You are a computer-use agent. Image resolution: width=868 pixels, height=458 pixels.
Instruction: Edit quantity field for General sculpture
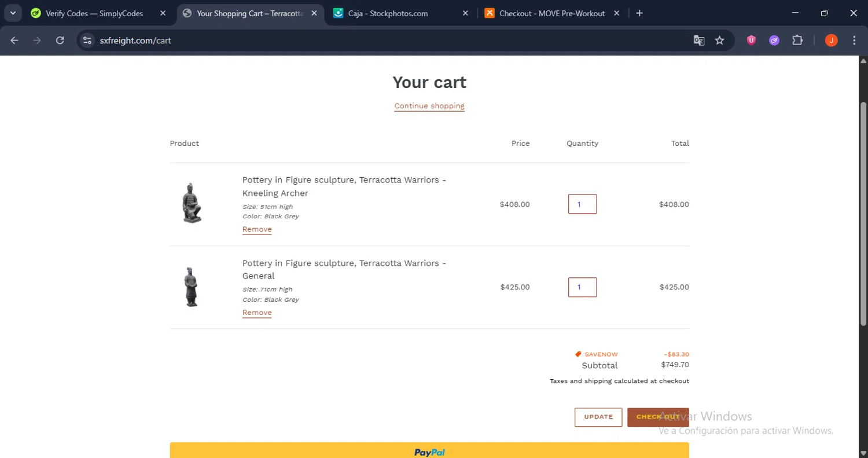(x=582, y=287)
